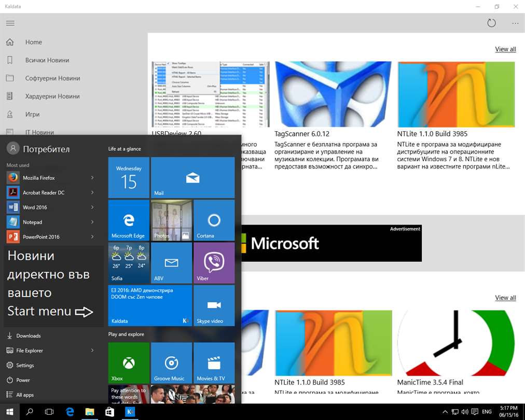Open Action Center notifications icon

(x=475, y=412)
